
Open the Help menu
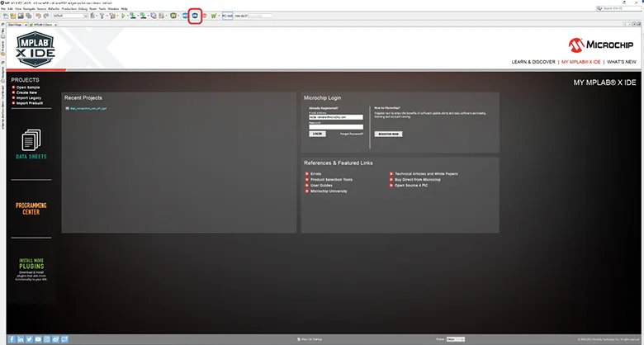(x=124, y=8)
